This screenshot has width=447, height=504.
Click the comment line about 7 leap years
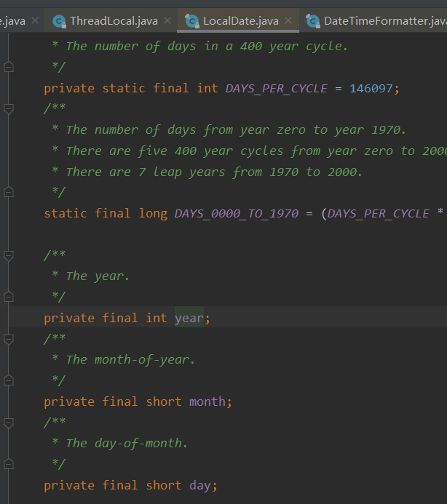tap(214, 172)
